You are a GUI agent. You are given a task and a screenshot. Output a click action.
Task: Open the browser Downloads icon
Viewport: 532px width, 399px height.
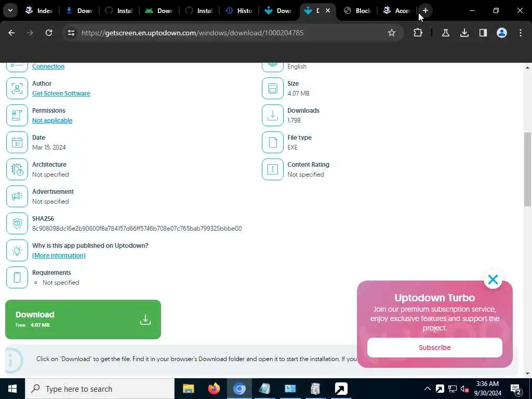(x=464, y=33)
